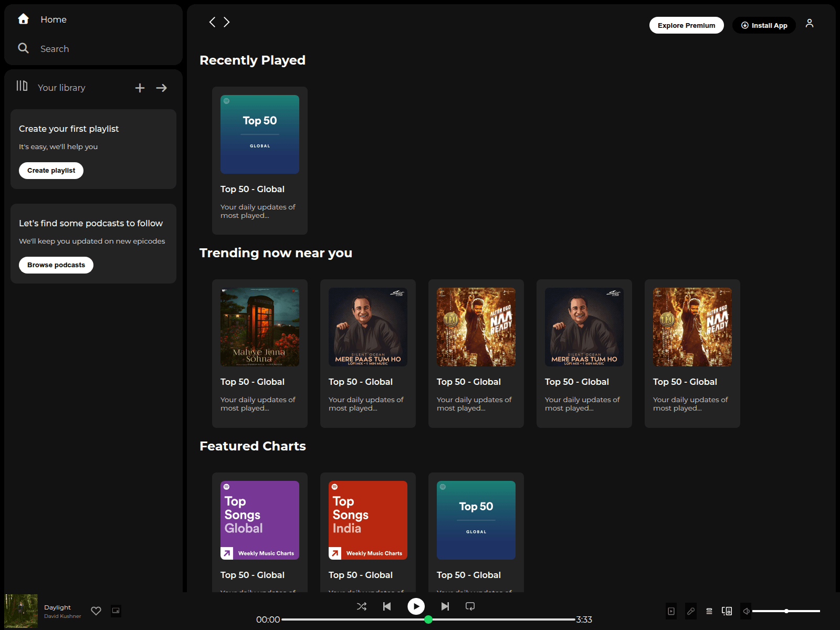Adjust the volume slider
The width and height of the screenshot is (840, 630).
pyautogui.click(x=786, y=611)
